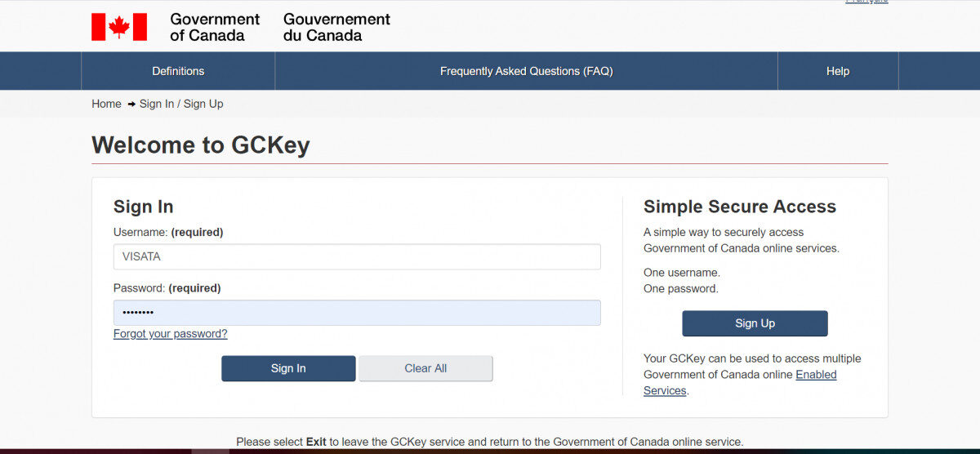Click the Password (required) label
Viewport: 980px width, 454px height.
[167, 288]
